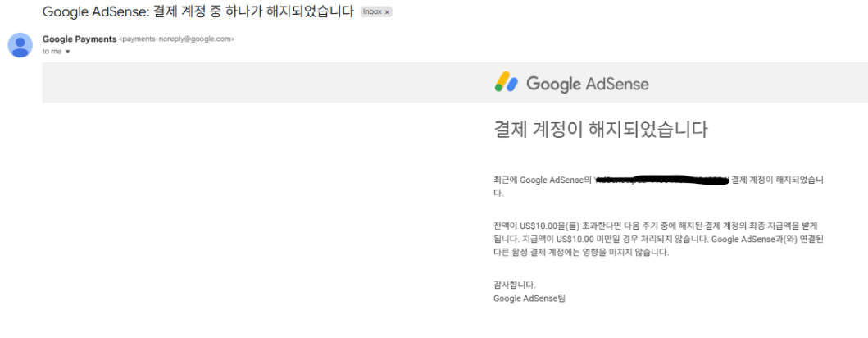The width and height of the screenshot is (868, 338).
Task: Remove the Inbox label with its x
Action: [387, 11]
